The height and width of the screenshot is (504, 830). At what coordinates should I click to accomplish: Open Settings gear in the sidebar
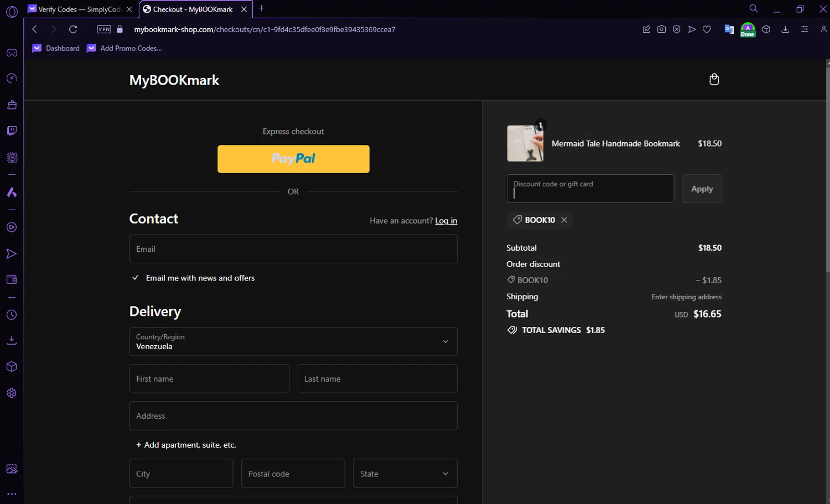(x=12, y=393)
